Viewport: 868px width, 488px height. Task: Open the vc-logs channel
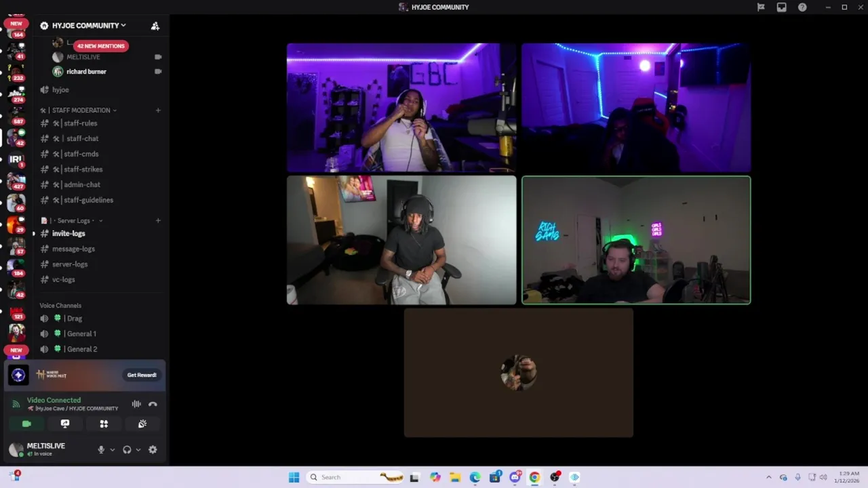click(64, 279)
